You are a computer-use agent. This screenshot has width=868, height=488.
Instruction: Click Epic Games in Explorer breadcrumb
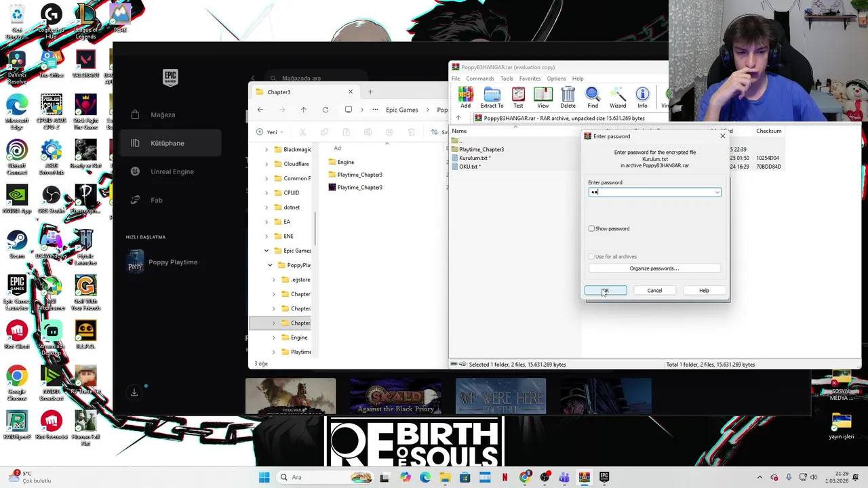click(x=402, y=110)
